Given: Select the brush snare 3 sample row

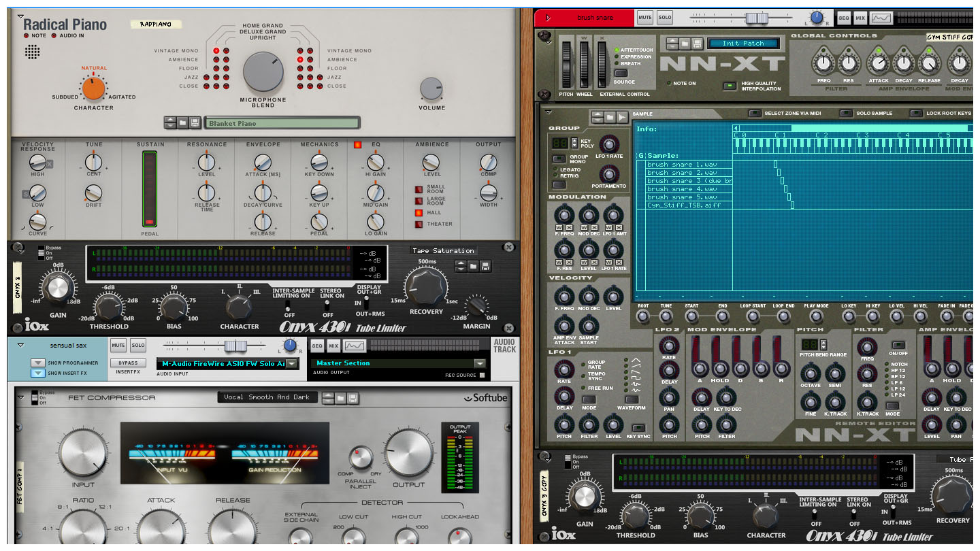Looking at the screenshot, I should pyautogui.click(x=689, y=181).
